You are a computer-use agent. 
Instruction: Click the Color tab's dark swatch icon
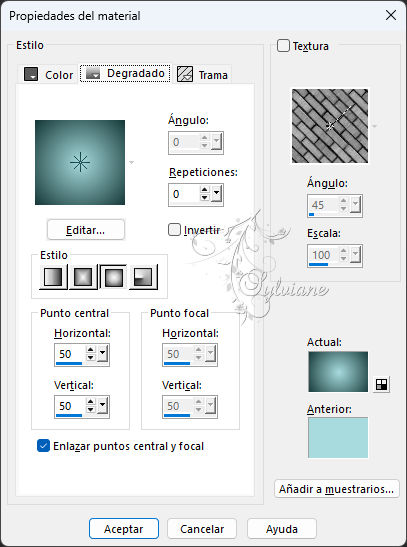(x=31, y=74)
